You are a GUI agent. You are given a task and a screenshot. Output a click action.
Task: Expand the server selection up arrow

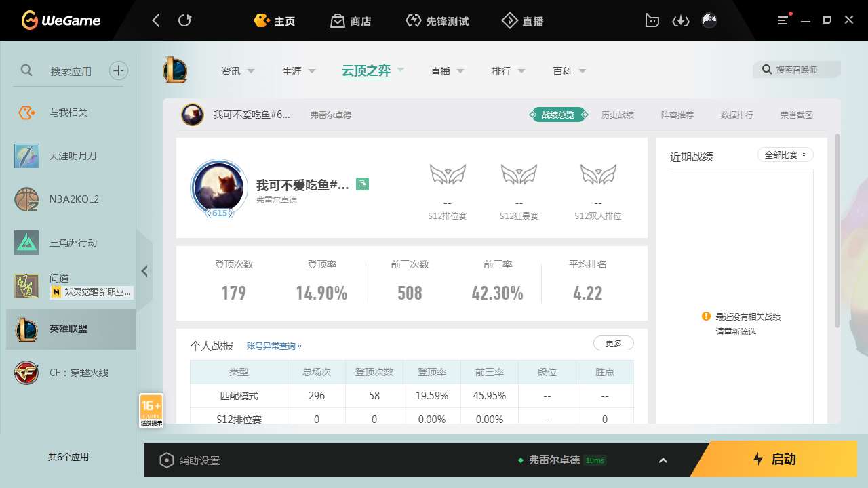[x=663, y=460]
